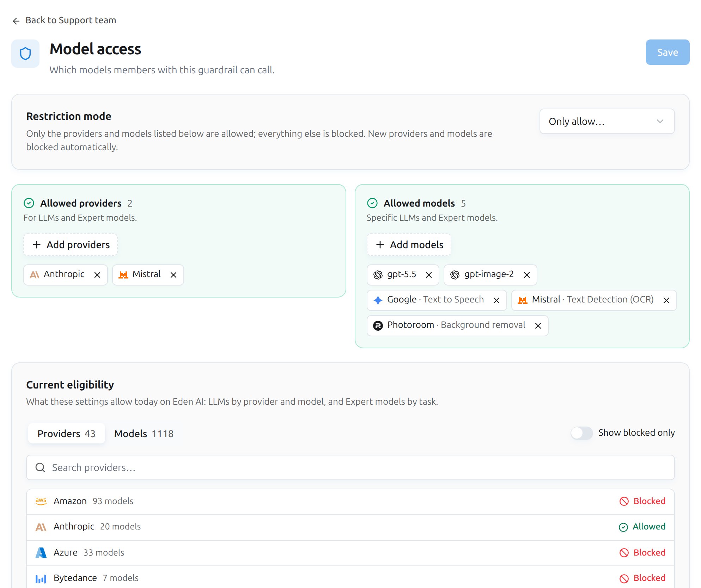Click the Allowed providers check icon

pos(29,203)
